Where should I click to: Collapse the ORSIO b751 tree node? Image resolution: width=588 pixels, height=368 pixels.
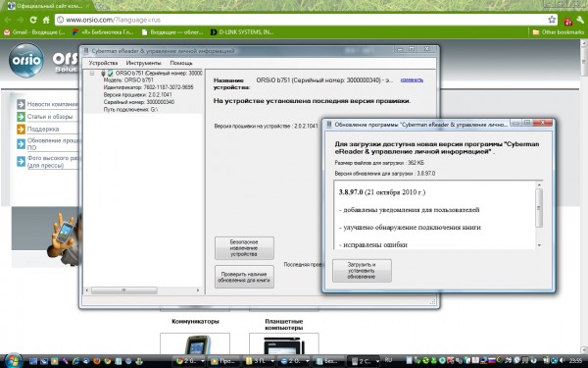click(92, 74)
